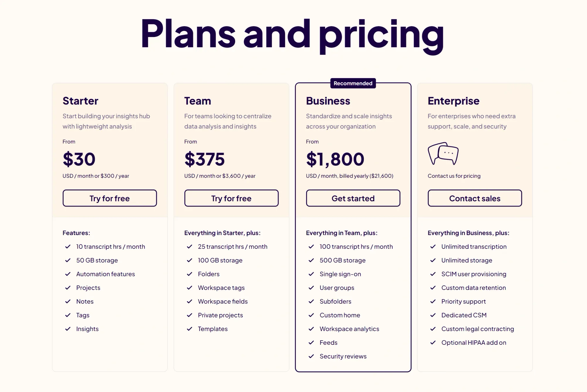Click the checkmark beside 10 transcript hrs
This screenshot has height=392, width=587.
click(x=68, y=246)
